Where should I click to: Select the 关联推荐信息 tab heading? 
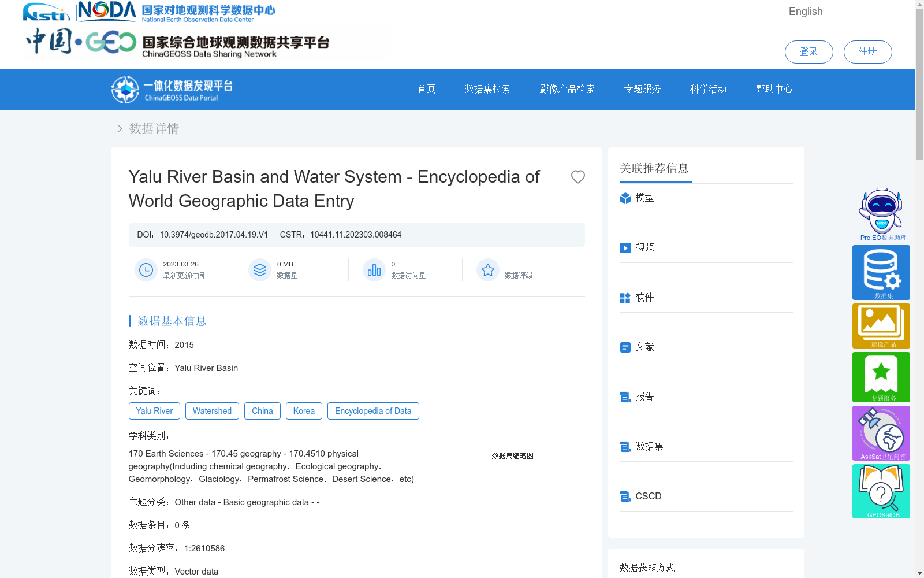coord(654,168)
